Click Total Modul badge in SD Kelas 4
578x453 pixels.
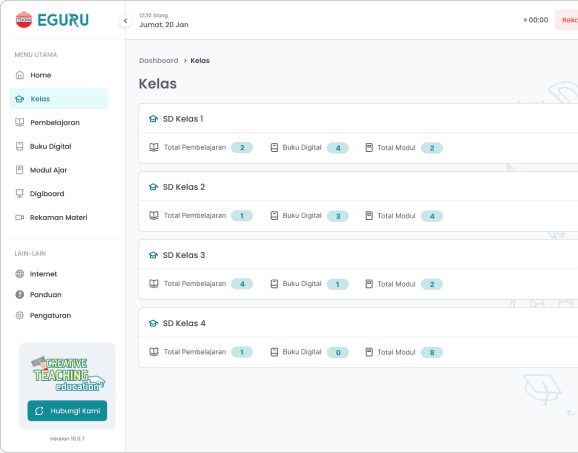click(x=432, y=352)
